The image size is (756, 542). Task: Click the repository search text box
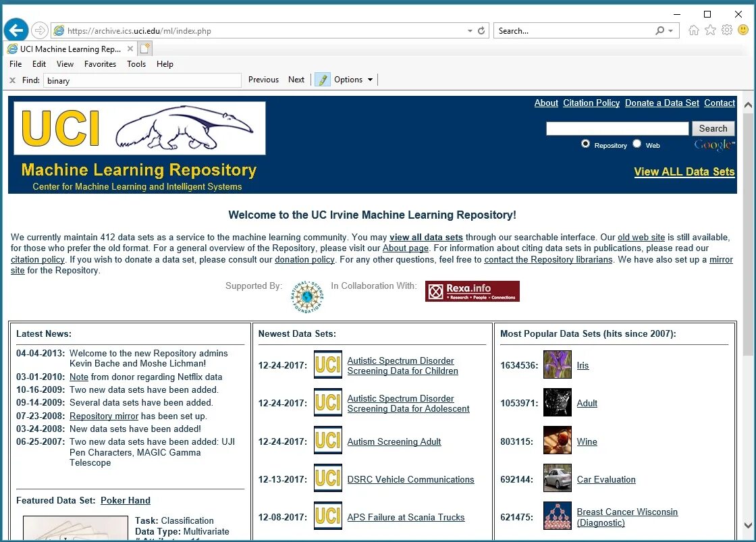tap(617, 128)
